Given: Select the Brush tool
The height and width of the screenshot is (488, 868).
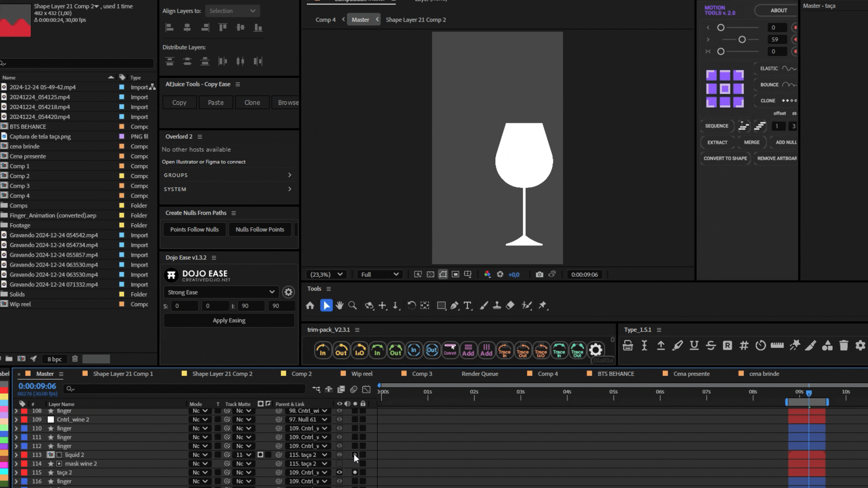Looking at the screenshot, I should click(484, 306).
